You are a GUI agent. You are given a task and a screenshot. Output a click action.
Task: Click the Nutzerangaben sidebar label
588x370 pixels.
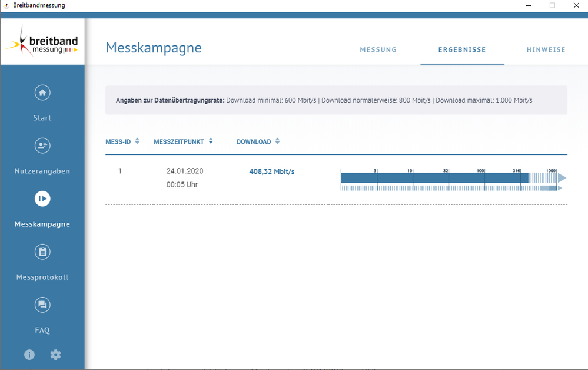[x=42, y=171]
